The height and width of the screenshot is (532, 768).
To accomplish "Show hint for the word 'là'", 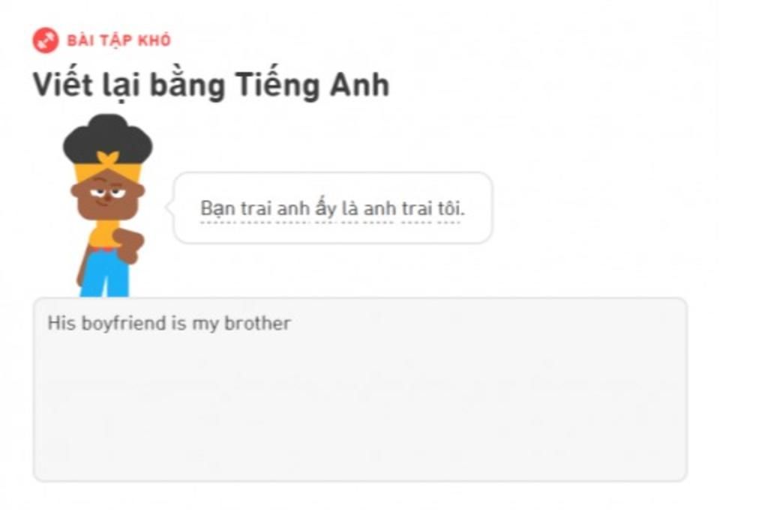I will tap(350, 209).
